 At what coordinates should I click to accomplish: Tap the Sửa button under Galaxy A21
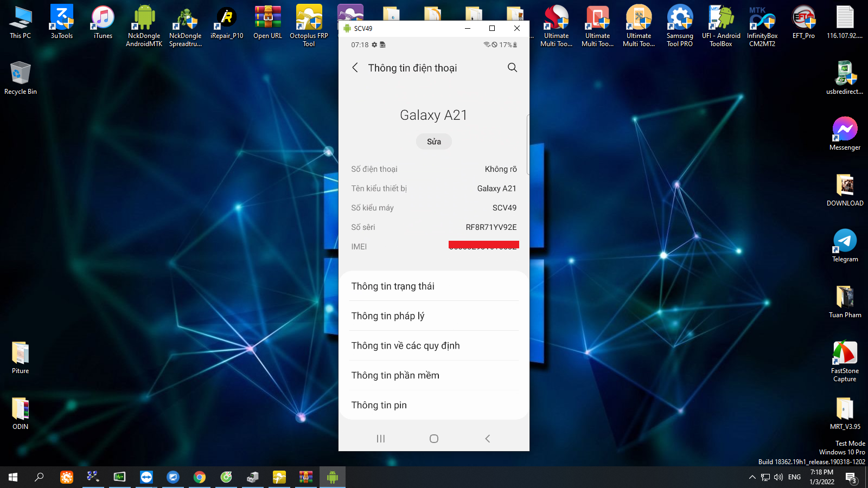(x=434, y=142)
